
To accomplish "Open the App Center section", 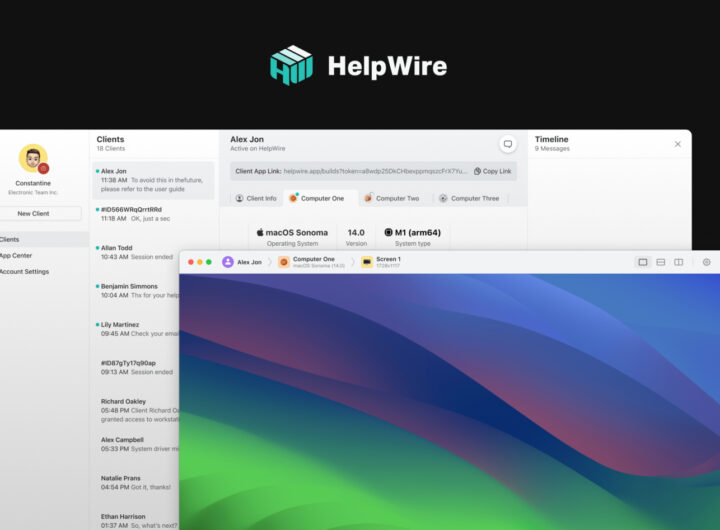I will [14, 255].
